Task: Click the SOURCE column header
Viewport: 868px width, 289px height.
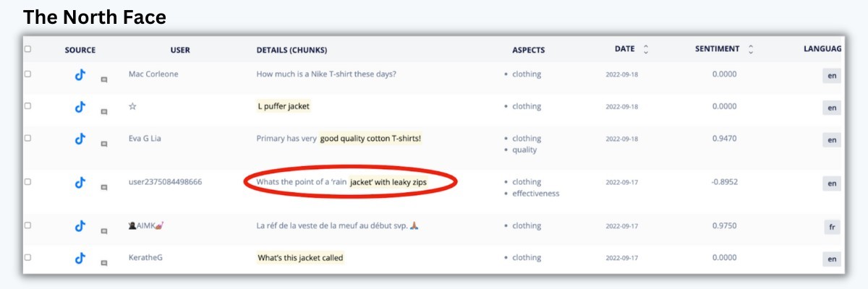Action: [x=80, y=50]
